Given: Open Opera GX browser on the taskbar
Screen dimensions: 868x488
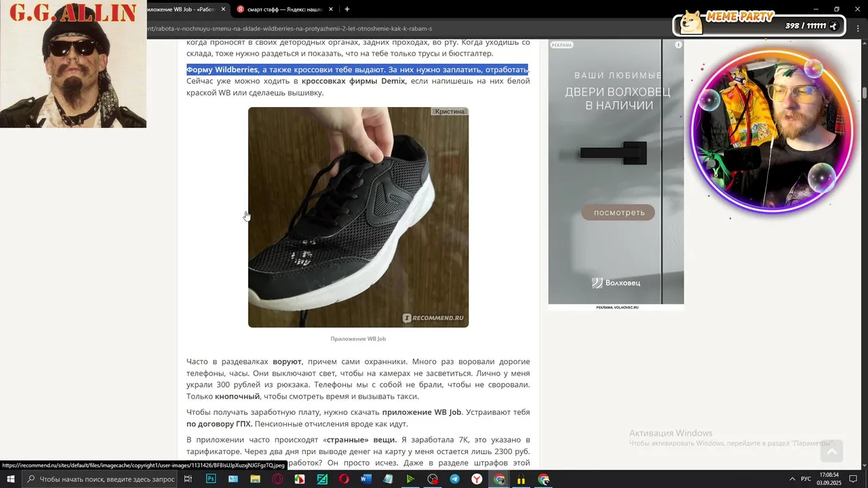Looking at the screenshot, I should pyautogui.click(x=277, y=479).
